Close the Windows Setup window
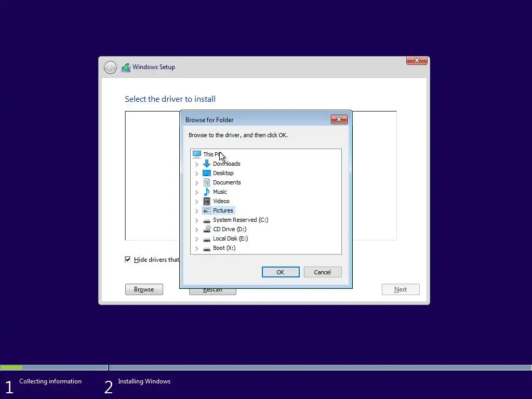532x399 pixels. click(x=417, y=60)
